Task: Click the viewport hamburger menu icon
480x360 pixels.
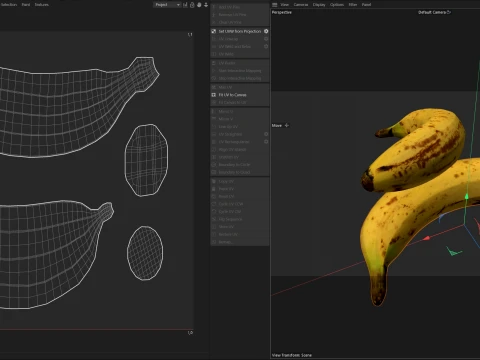Action: (275, 5)
